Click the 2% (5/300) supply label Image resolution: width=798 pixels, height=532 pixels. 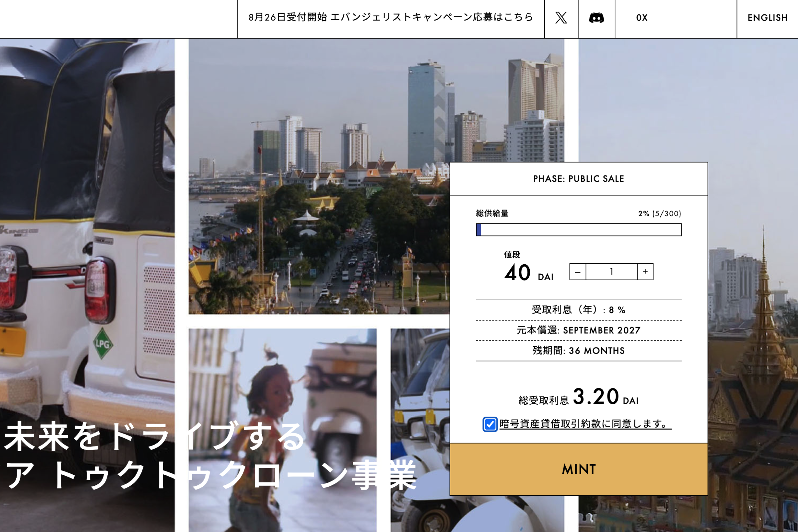click(x=659, y=213)
